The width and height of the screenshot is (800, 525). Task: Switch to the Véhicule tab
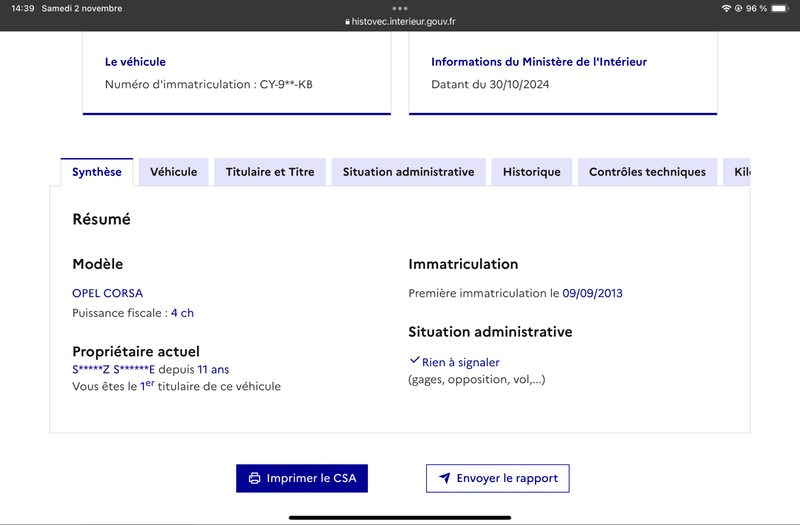[x=173, y=172]
